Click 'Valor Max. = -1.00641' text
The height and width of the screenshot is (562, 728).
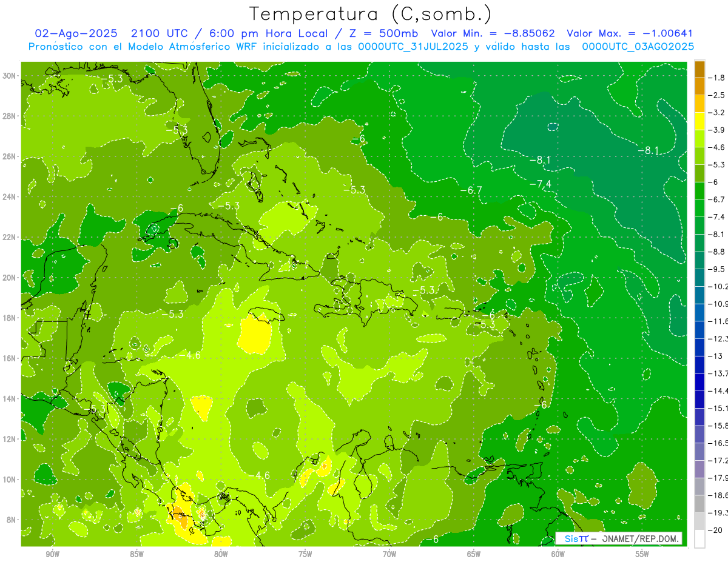click(629, 34)
